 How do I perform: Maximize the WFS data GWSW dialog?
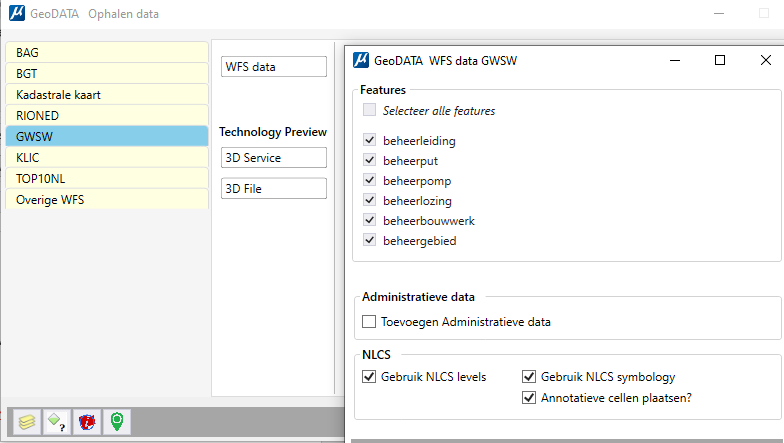click(x=720, y=60)
